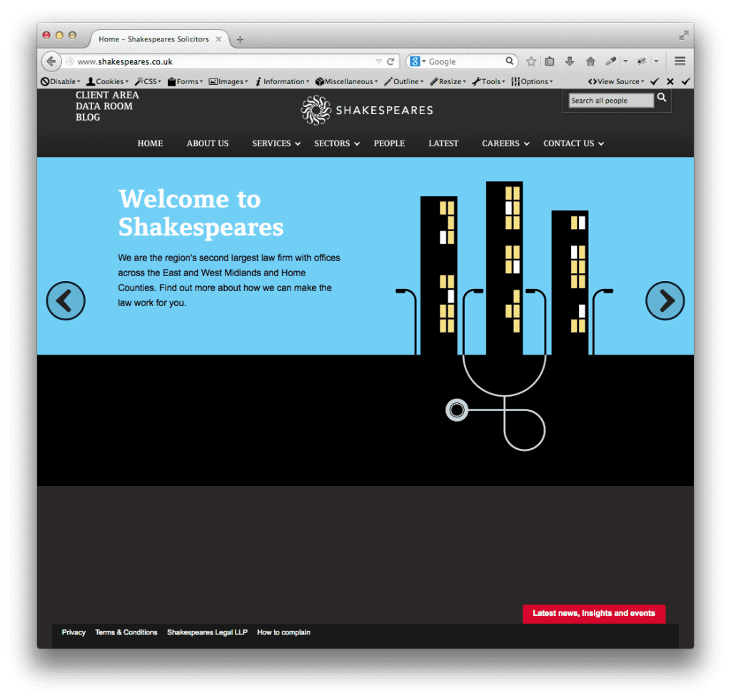Screen dimensions: 731x700
Task: Open the browser hamburger menu
Action: 680,61
